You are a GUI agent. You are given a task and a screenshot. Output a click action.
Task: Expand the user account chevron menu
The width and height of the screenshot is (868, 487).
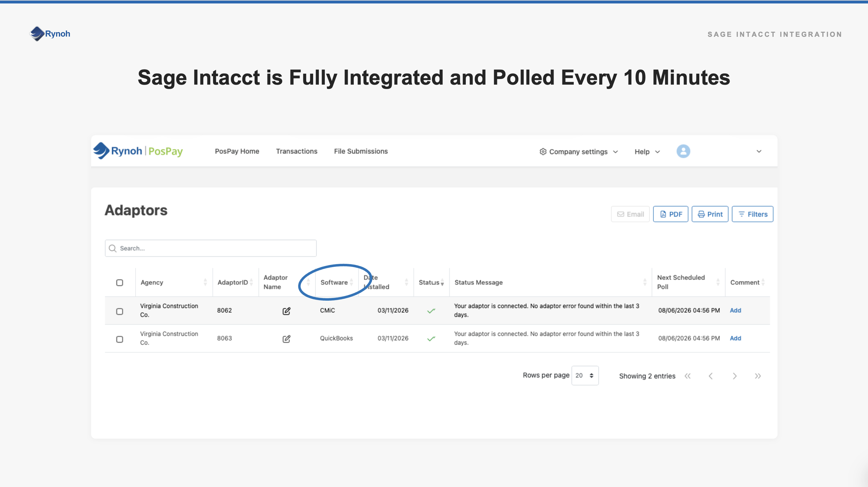click(759, 151)
